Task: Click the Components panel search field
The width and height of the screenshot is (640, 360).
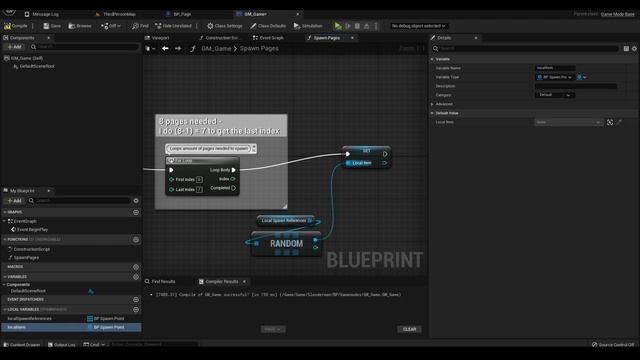Action: (84, 47)
